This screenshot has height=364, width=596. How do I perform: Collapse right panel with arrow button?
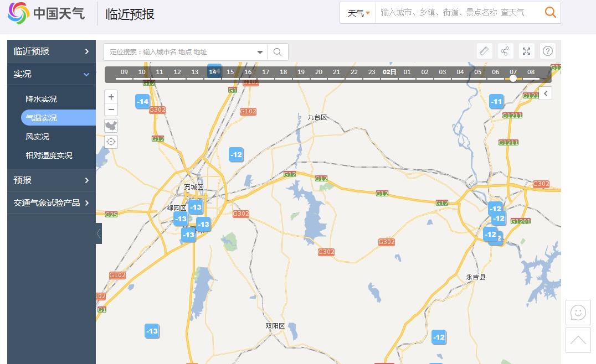point(546,93)
